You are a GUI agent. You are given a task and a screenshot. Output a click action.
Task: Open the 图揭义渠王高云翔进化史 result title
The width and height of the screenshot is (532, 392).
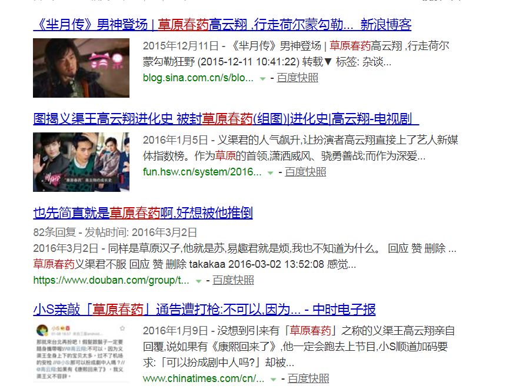click(226, 119)
